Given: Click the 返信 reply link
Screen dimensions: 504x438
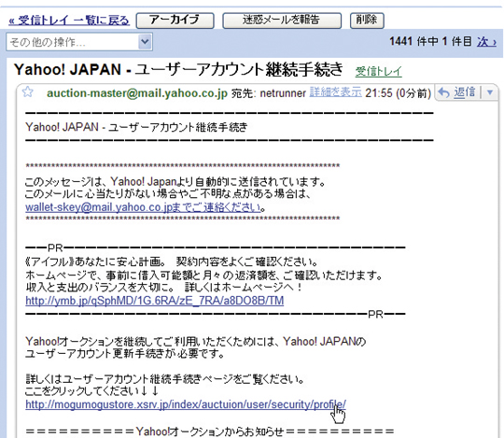Looking at the screenshot, I should 465,92.
